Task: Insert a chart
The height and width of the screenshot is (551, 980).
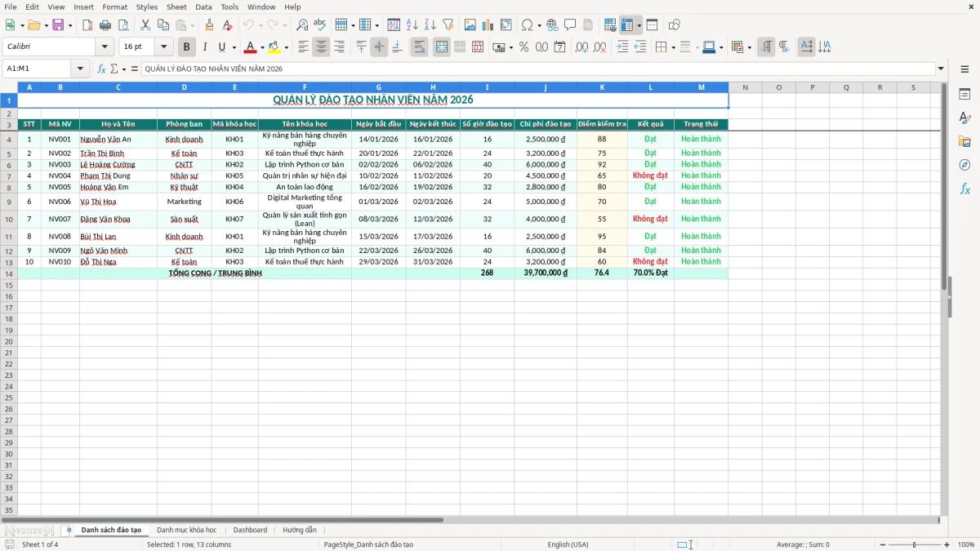Action: click(488, 25)
